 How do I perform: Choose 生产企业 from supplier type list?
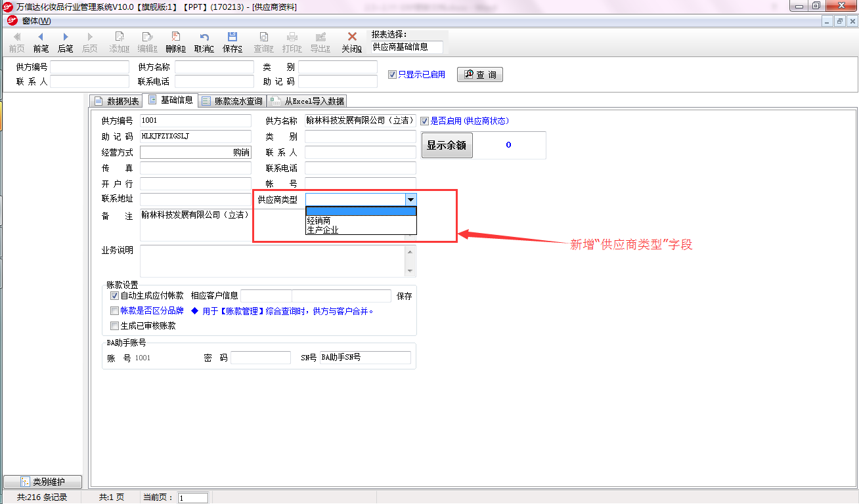361,230
